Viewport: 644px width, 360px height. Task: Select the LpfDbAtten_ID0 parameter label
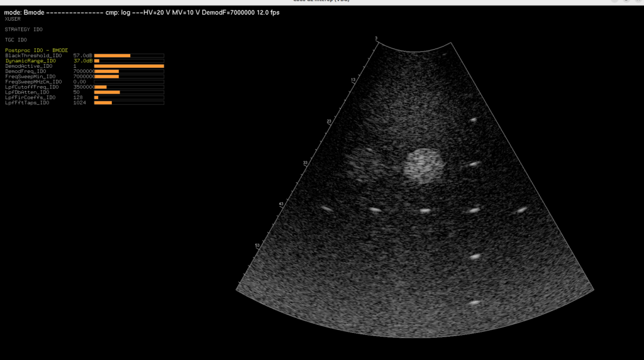click(x=27, y=92)
